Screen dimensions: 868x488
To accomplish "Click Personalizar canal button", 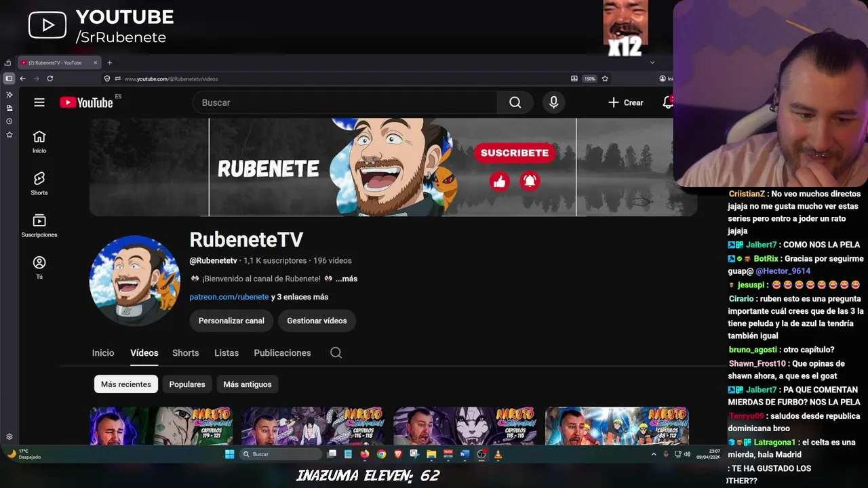I will point(231,321).
